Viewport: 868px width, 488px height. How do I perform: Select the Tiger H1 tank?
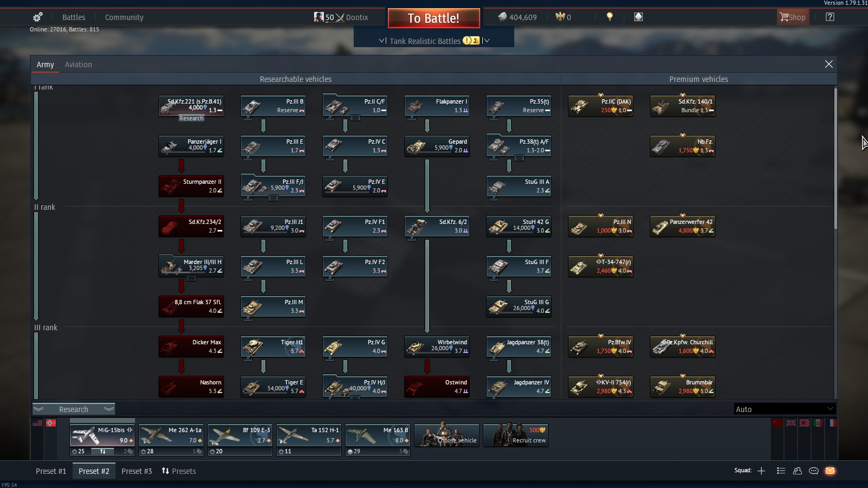273,346
